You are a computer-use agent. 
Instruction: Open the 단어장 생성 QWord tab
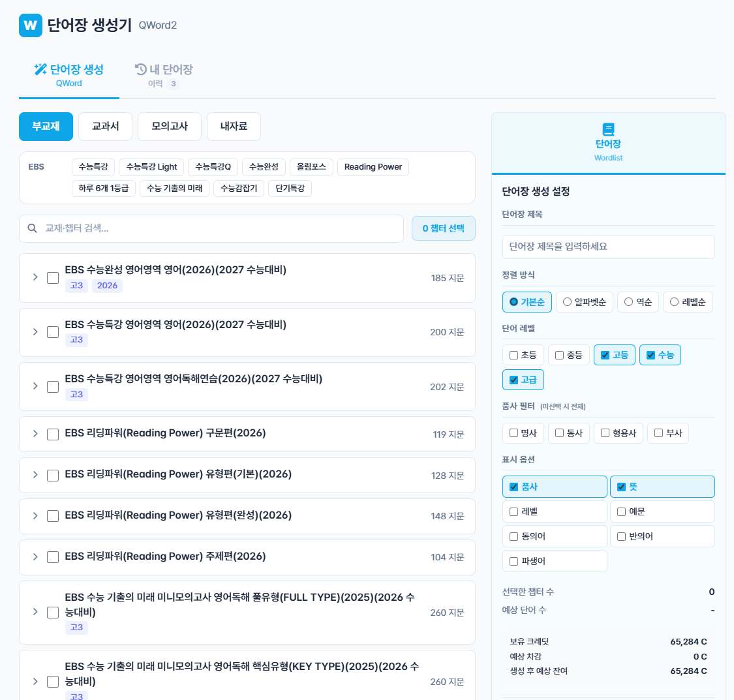click(69, 76)
